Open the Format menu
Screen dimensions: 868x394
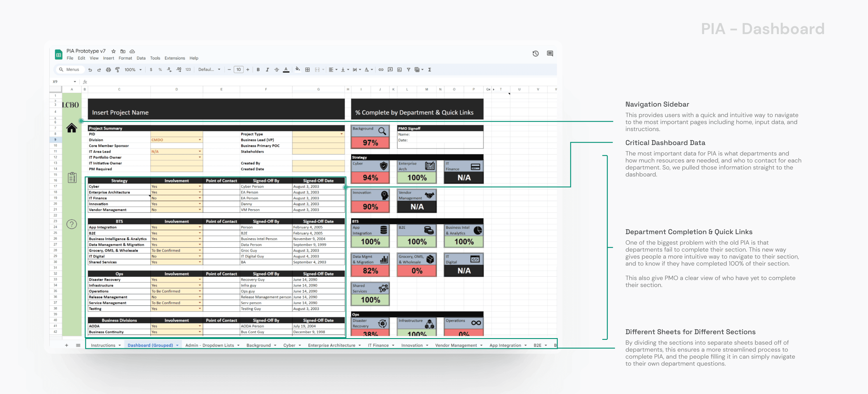[x=125, y=58]
